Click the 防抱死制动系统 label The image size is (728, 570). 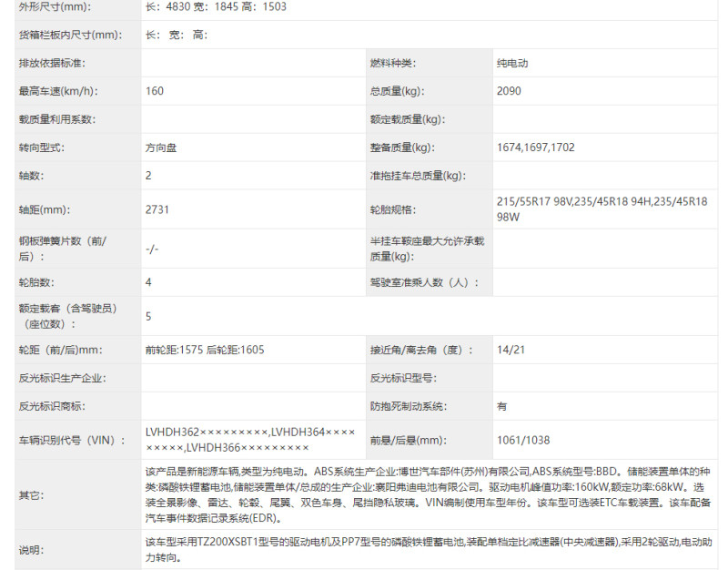(409, 406)
